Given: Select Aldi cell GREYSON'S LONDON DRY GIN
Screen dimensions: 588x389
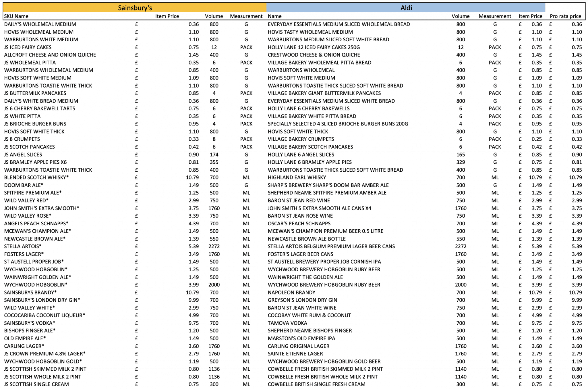Looking at the screenshot, I should pos(302,300).
